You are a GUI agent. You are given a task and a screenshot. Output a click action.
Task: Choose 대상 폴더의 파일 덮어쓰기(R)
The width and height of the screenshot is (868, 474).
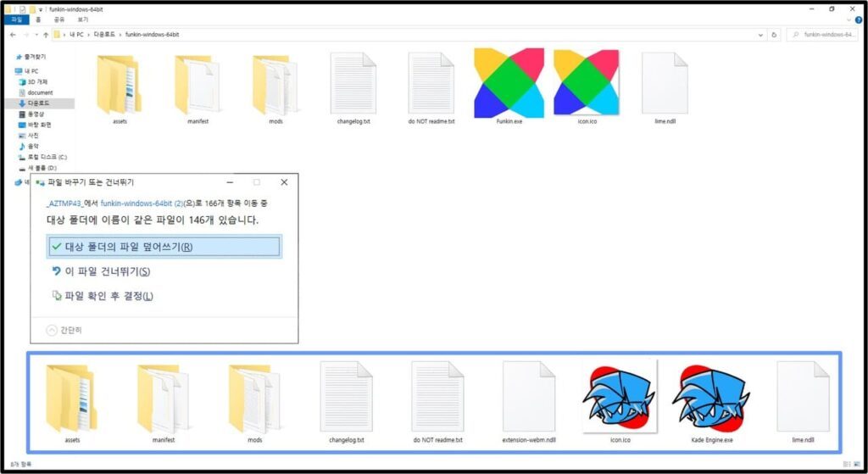164,247
